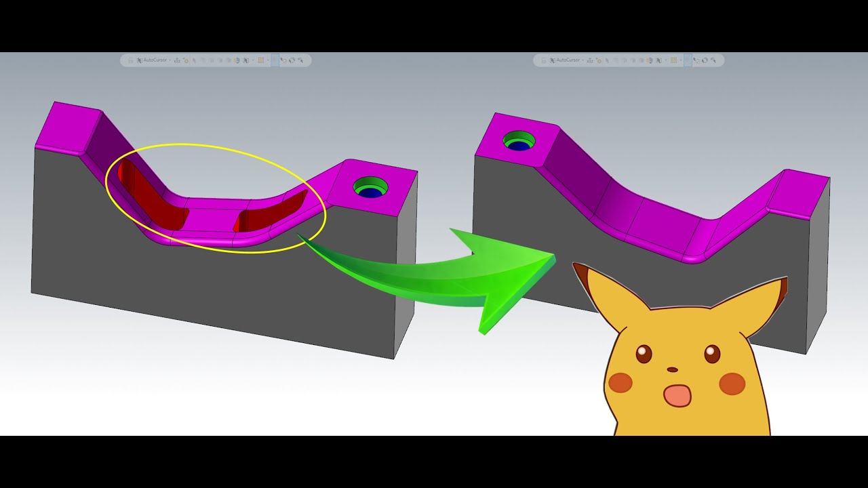Select the blue-green hole on left model

tap(370, 188)
